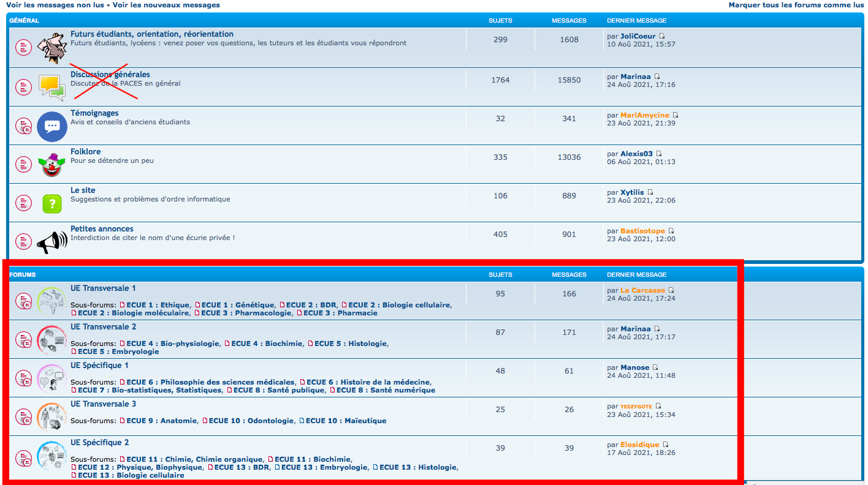View user profile of MariAmycine
The height and width of the screenshot is (485, 868).
(x=644, y=115)
